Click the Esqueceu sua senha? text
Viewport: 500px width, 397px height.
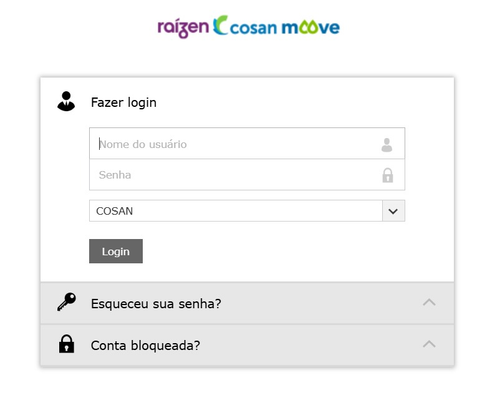point(156,304)
